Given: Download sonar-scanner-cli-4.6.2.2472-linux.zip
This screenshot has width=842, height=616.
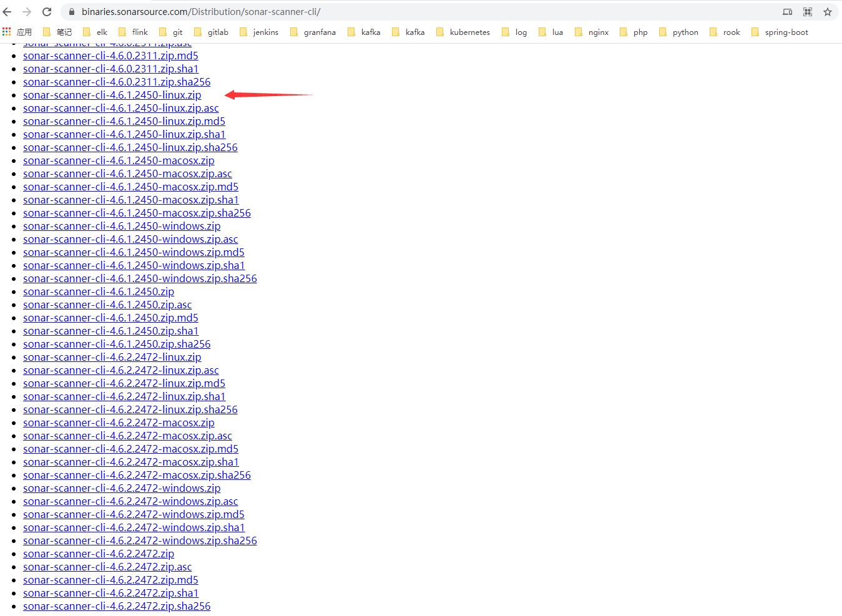Looking at the screenshot, I should point(112,357).
